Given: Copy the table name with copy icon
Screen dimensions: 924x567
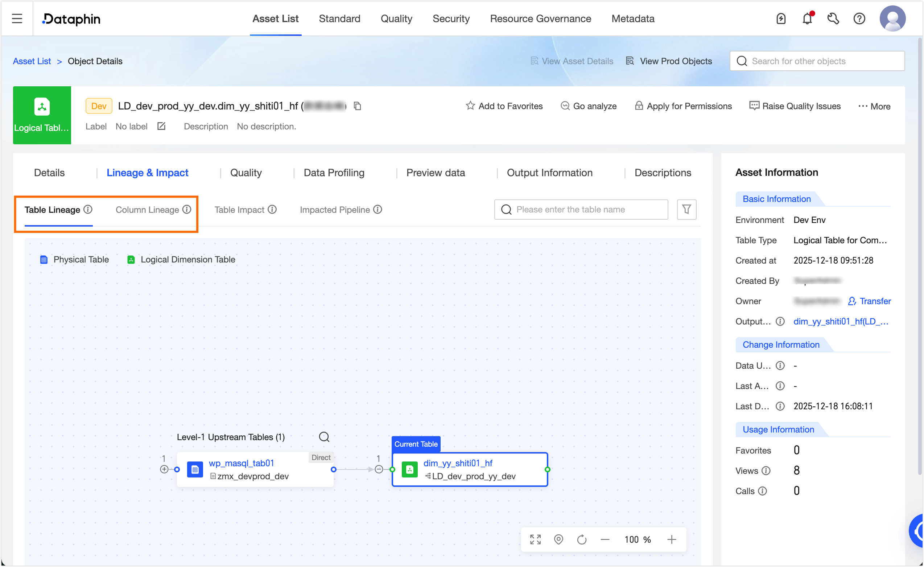Looking at the screenshot, I should point(357,106).
